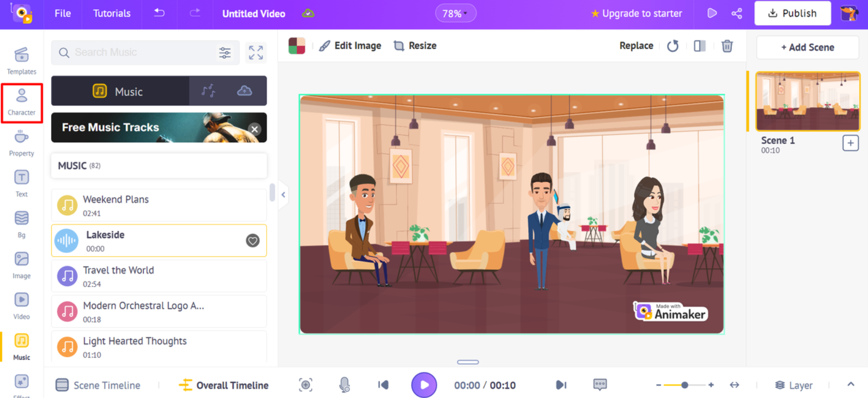Expand the music library to full view
This screenshot has width=868, height=398.
[256, 52]
